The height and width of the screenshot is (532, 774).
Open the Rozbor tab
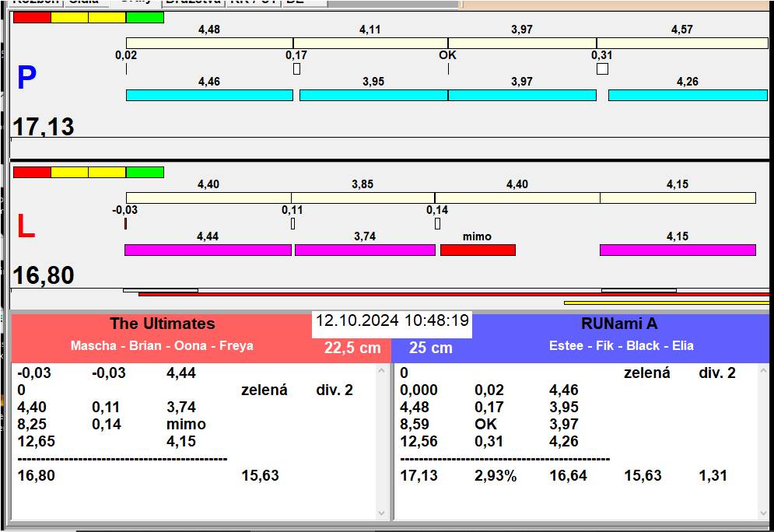[34, 2]
